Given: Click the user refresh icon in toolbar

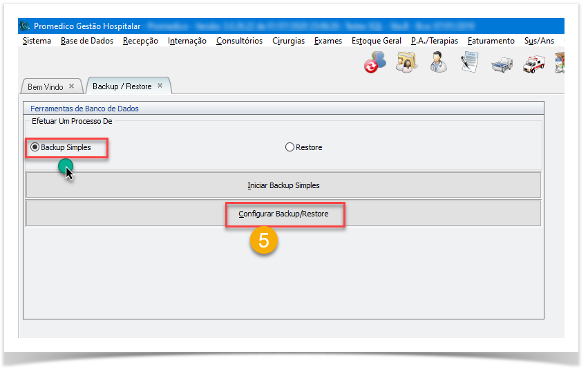Looking at the screenshot, I should [x=374, y=64].
